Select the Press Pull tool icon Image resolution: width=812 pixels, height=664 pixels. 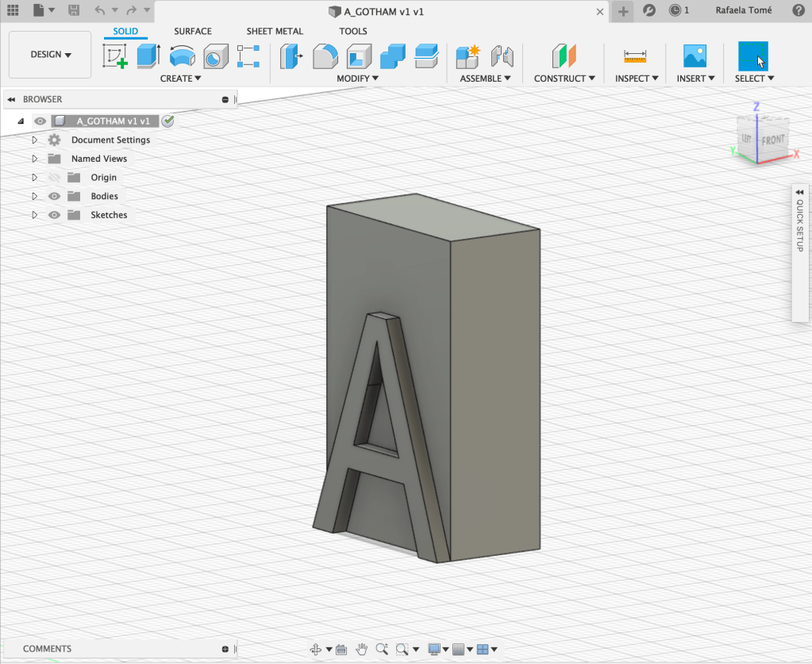(x=291, y=56)
